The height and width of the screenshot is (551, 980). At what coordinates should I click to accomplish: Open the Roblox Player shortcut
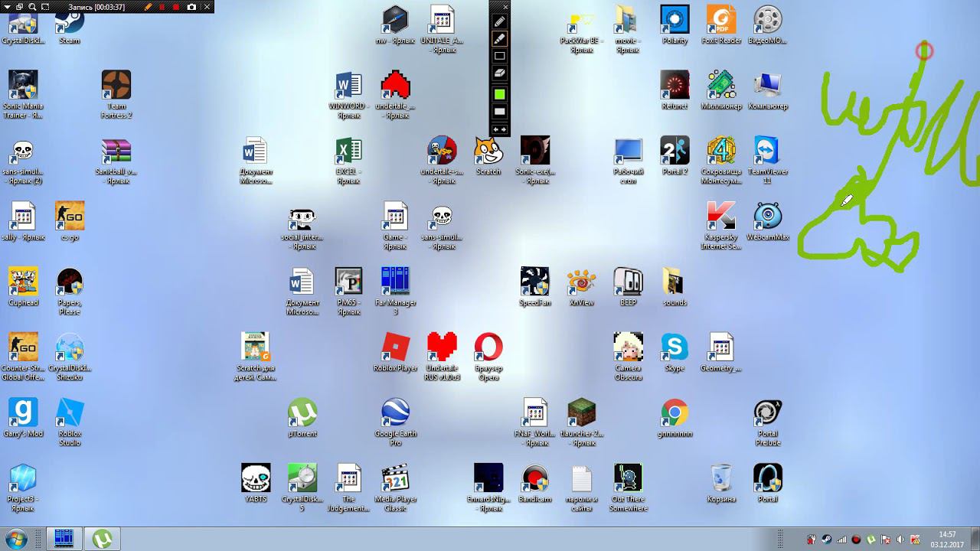(x=395, y=353)
